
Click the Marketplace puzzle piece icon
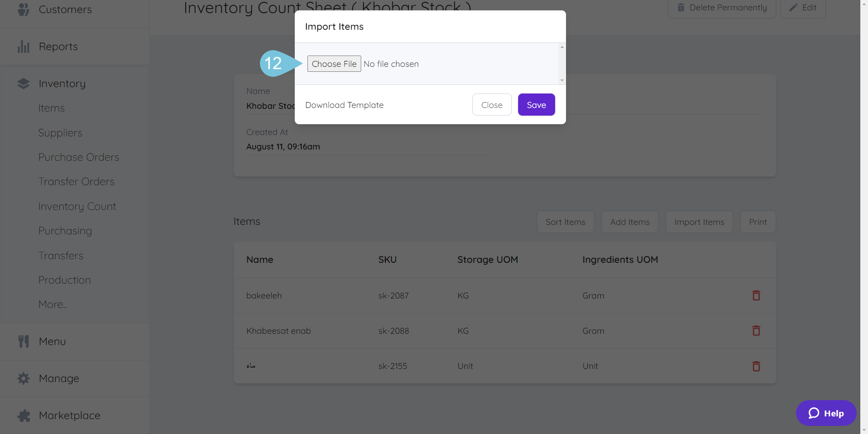24,415
